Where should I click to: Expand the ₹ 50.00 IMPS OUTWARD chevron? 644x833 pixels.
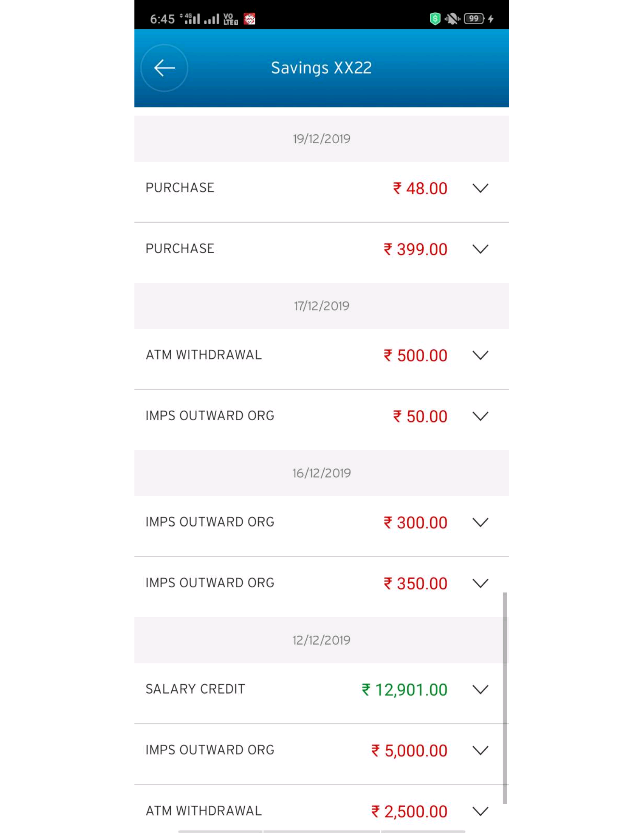(480, 416)
